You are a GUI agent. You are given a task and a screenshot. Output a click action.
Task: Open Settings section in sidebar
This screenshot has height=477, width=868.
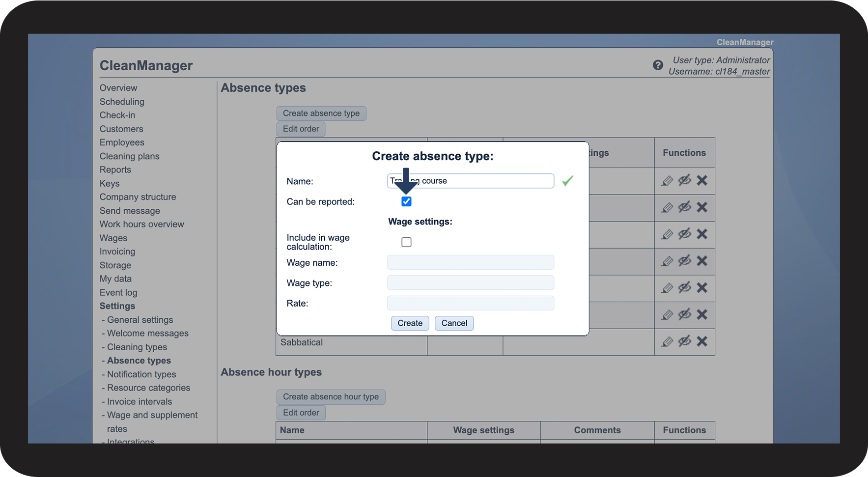[x=117, y=306]
